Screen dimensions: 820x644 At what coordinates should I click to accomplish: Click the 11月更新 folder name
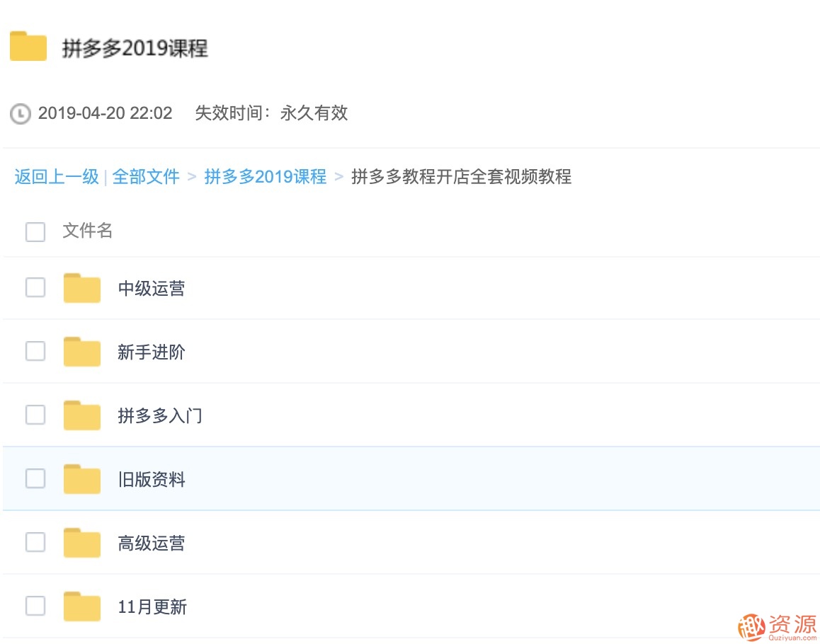tap(152, 607)
